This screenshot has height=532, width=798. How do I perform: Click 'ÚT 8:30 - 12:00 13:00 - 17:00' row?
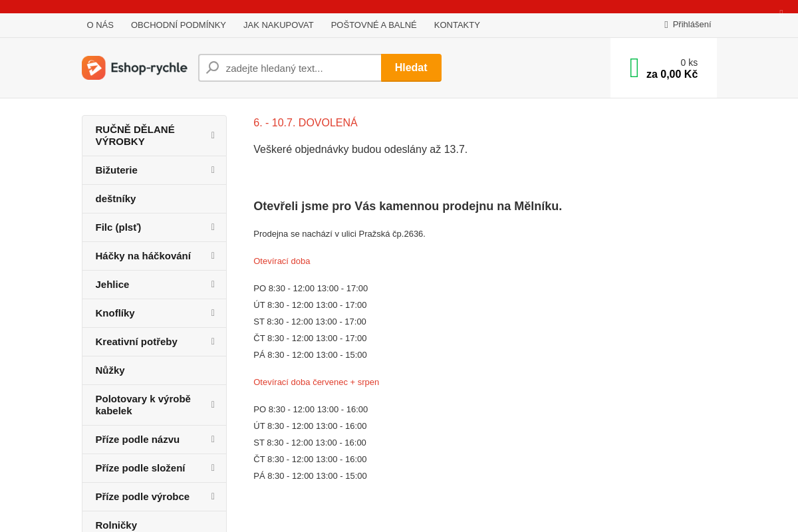(x=310, y=305)
